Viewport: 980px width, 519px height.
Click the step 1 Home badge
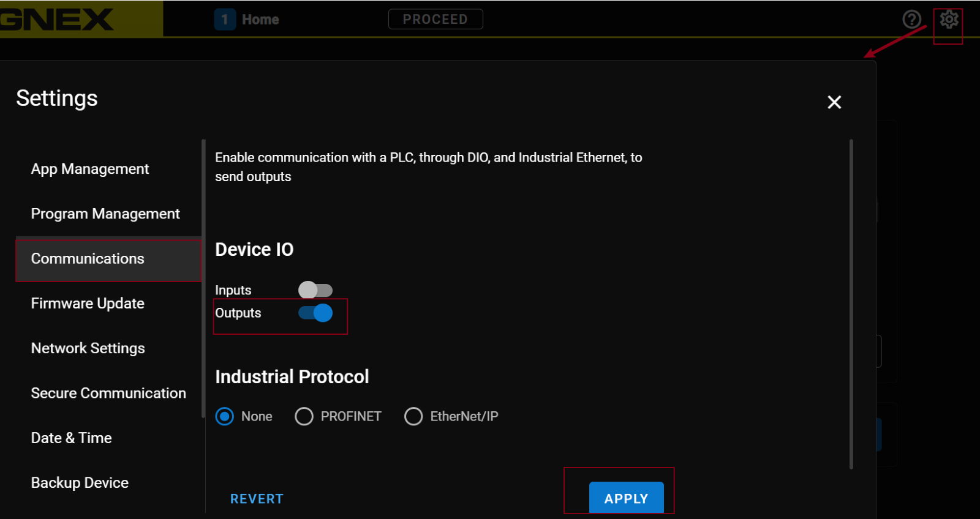point(225,20)
